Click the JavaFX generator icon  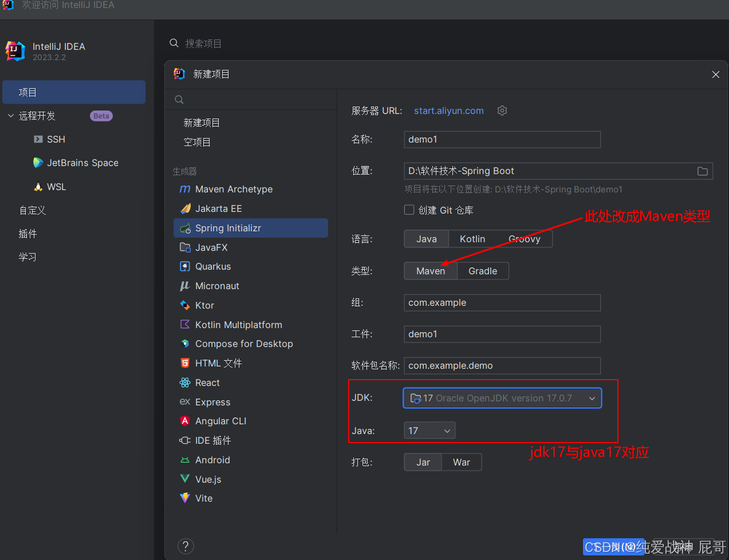pyautogui.click(x=185, y=247)
